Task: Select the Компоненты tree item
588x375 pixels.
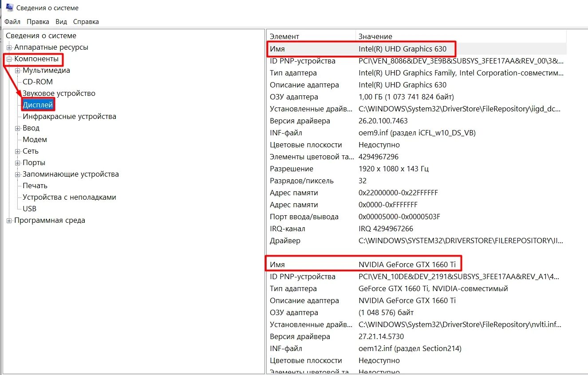Action: point(36,59)
